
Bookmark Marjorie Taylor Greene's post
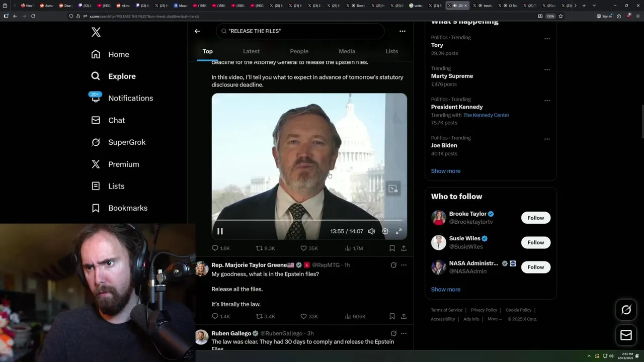tap(392, 317)
